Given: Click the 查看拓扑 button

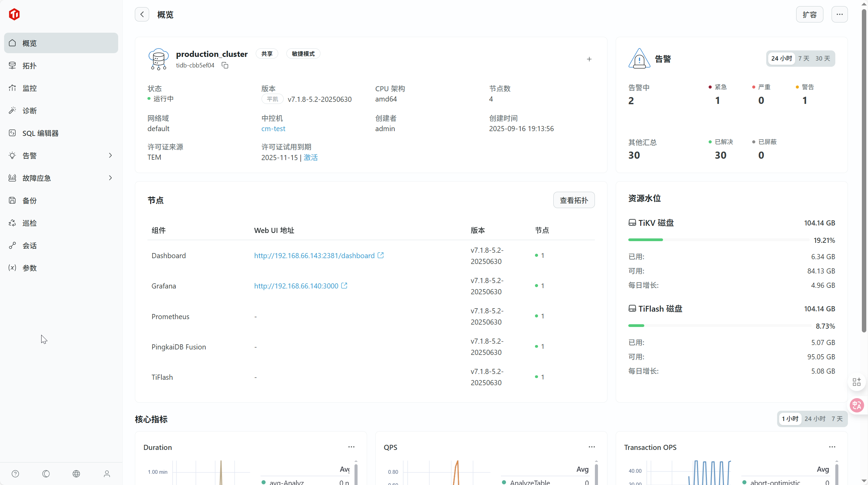Looking at the screenshot, I should tap(574, 200).
